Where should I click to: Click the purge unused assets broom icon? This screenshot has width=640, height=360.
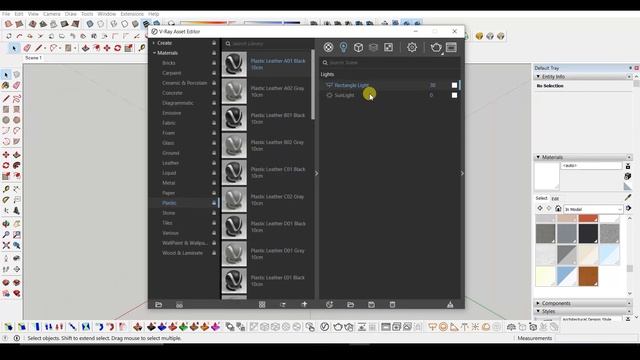[450, 304]
